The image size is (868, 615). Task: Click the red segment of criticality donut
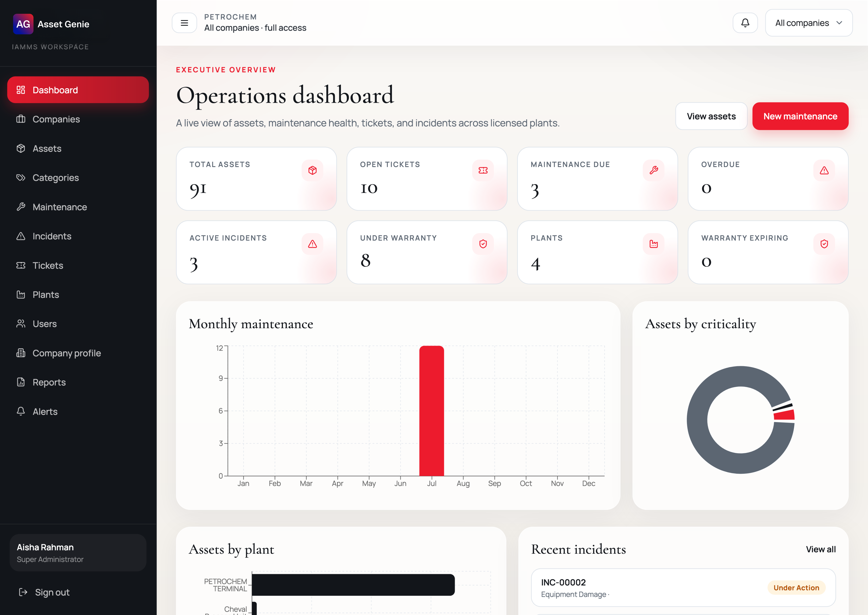pos(784,415)
